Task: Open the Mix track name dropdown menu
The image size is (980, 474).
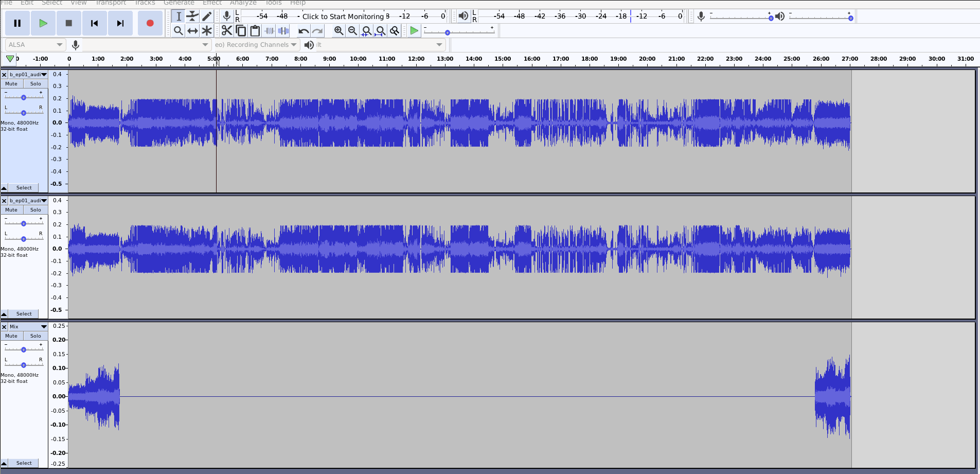Action: (44, 327)
